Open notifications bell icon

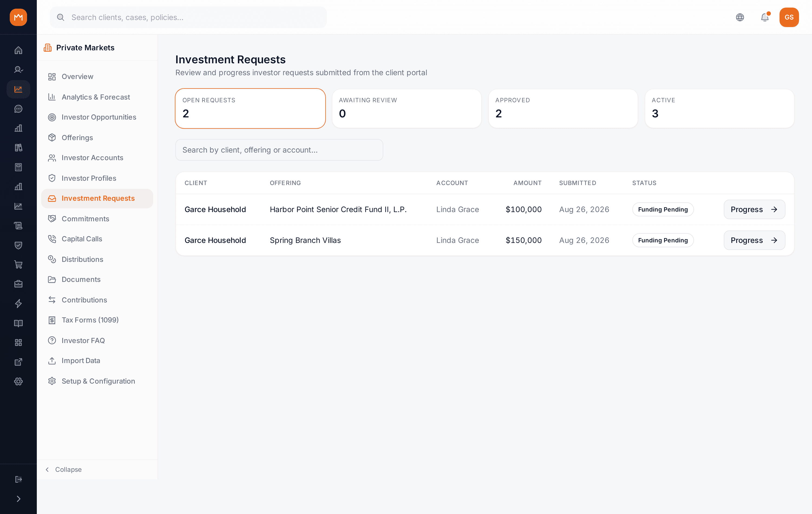pyautogui.click(x=765, y=17)
